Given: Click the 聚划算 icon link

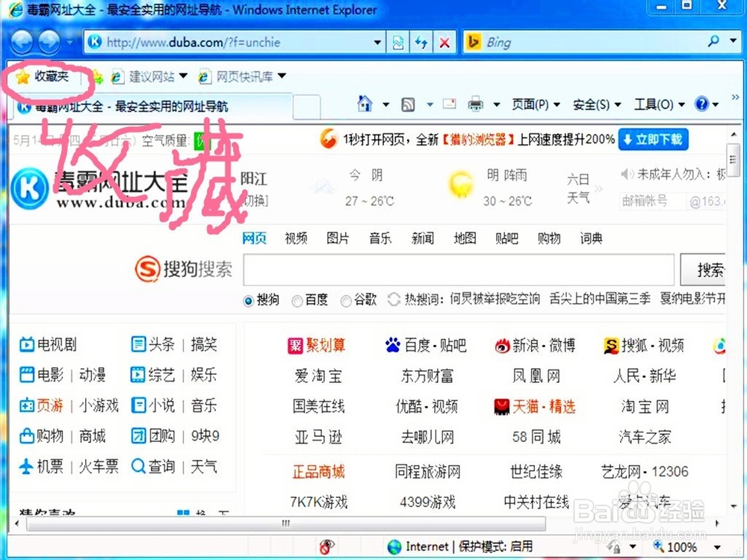Looking at the screenshot, I should coord(317,345).
